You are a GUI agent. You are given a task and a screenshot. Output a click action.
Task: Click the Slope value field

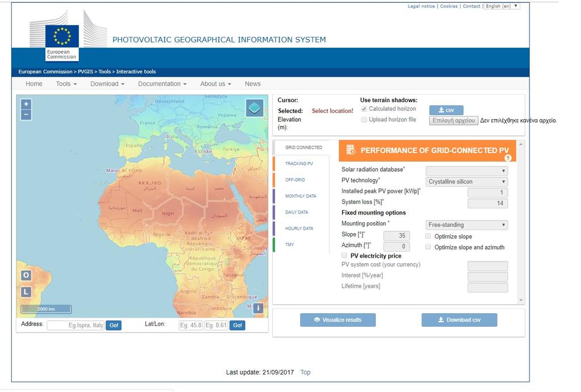pos(397,235)
